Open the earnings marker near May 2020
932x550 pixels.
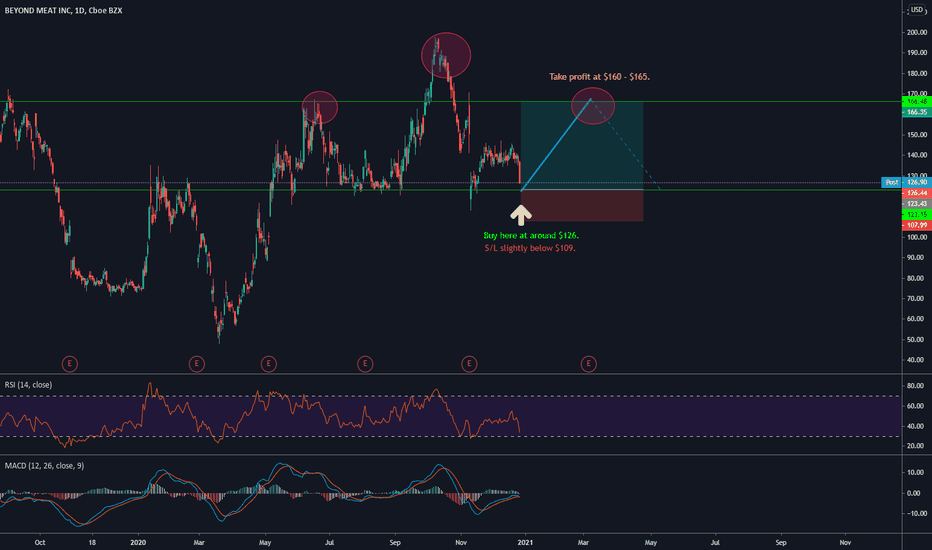[x=269, y=364]
